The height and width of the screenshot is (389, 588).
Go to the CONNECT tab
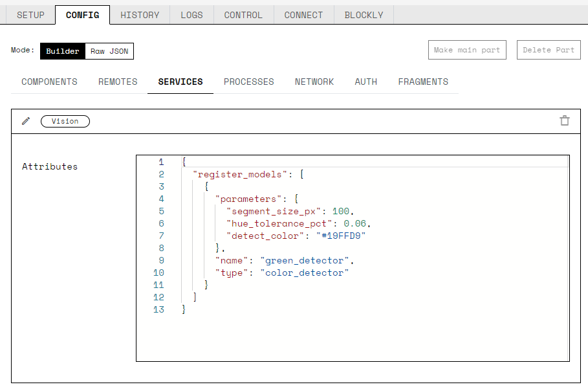tap(303, 14)
